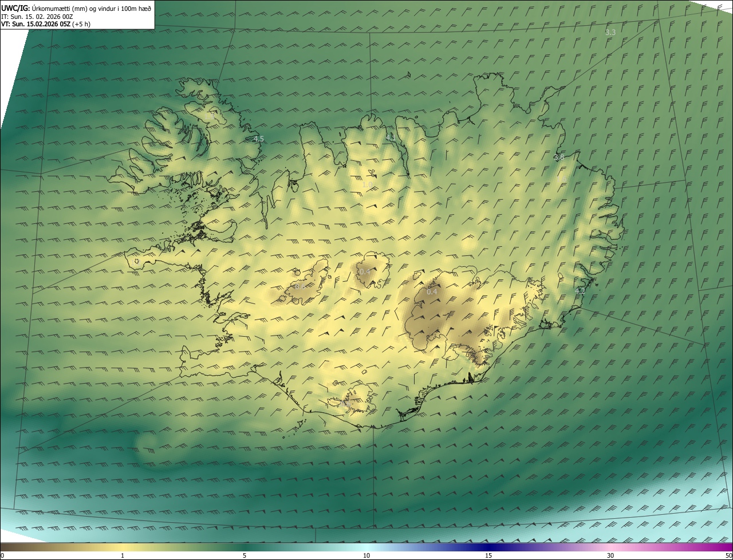Click the '4.2' value on the map

click(x=580, y=291)
